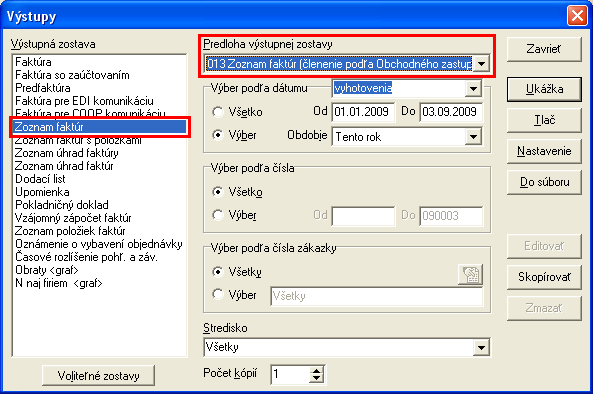This screenshot has width=593, height=394.
Task: Select Zoznam úhrad faktúry
Action: (99, 153)
